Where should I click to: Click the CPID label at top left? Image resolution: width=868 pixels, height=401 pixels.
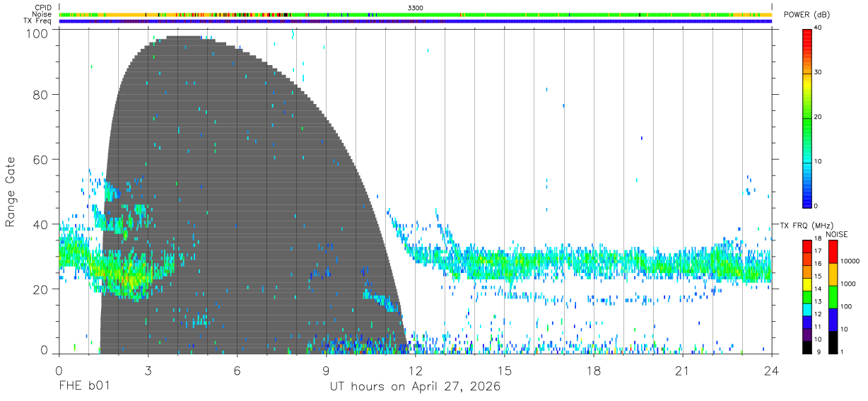pyautogui.click(x=43, y=8)
